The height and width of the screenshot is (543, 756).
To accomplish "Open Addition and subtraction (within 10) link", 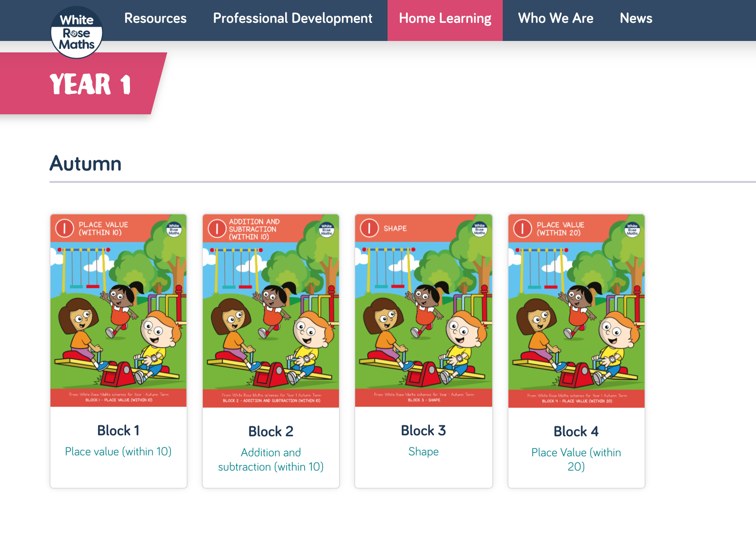I will (271, 460).
